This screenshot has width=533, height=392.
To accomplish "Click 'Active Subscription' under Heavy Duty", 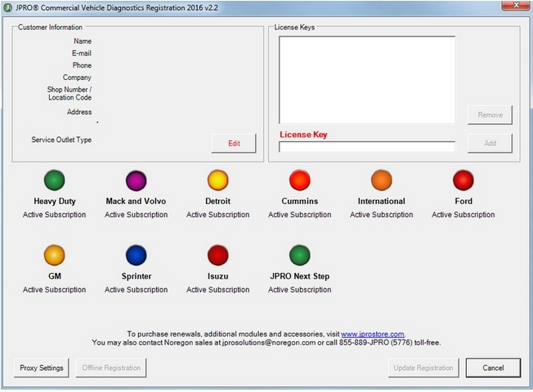I will point(55,215).
